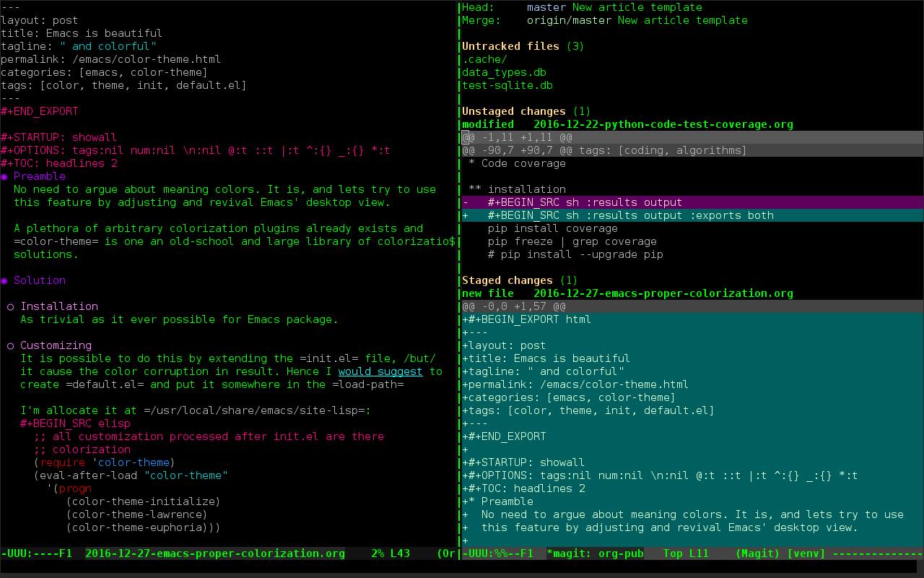Screen dimensions: 924x578
Task: Click the Solution heading bullet
Action: pos(4,280)
